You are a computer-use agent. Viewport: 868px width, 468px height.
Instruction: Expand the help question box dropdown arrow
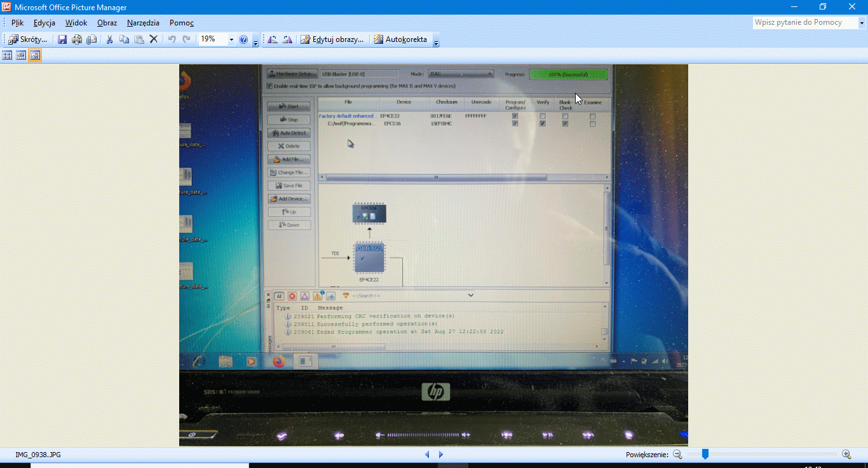click(x=862, y=23)
